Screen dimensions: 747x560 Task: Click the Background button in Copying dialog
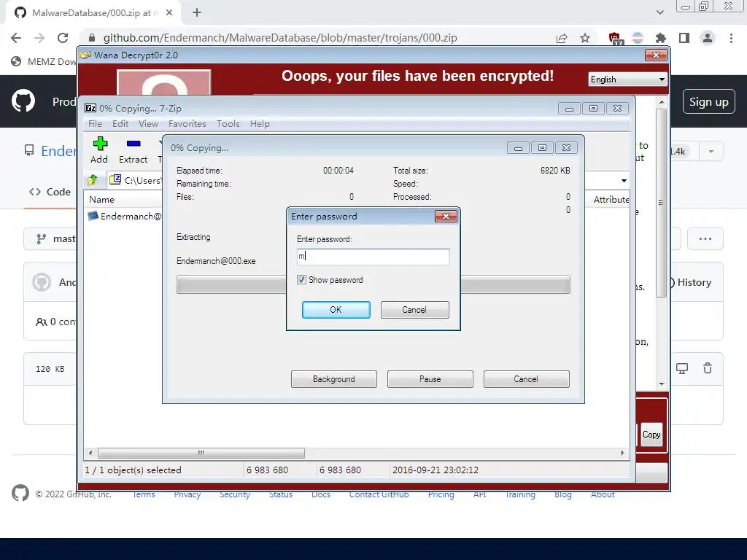[334, 379]
